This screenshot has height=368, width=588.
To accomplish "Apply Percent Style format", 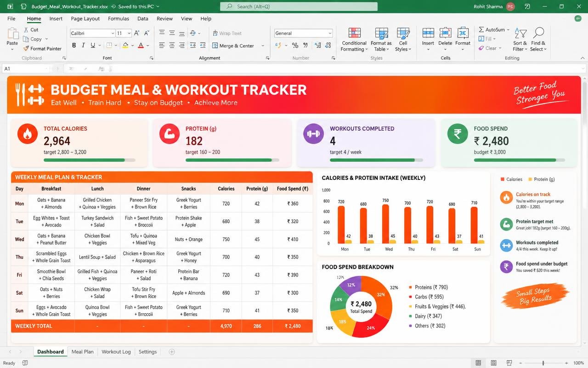I will click(294, 46).
